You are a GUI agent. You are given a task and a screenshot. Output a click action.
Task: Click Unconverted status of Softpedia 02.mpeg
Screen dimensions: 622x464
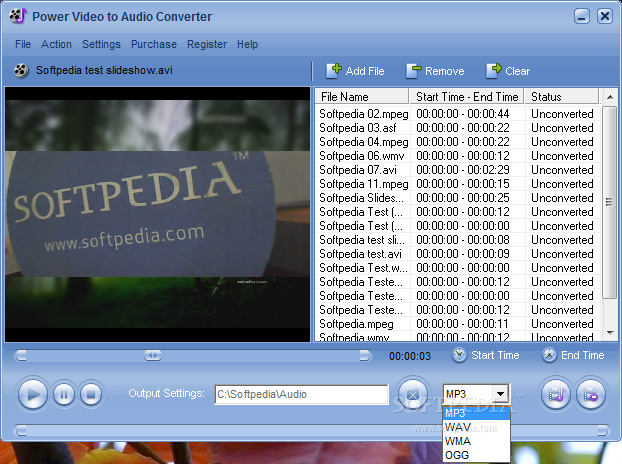[x=562, y=114]
